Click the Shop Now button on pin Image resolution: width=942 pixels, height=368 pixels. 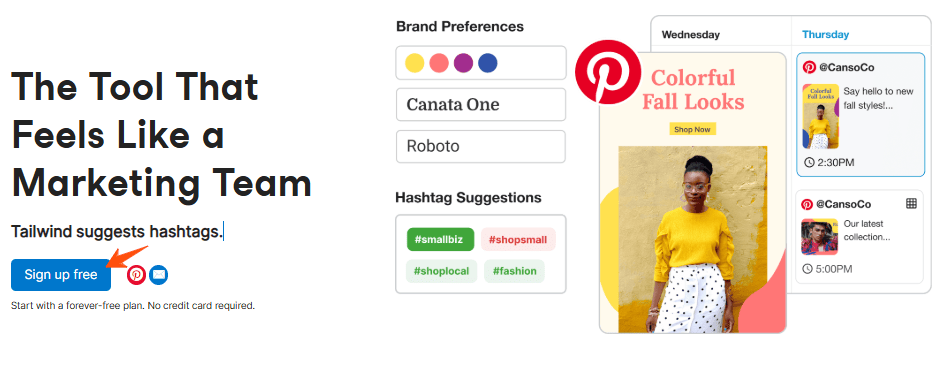coord(693,129)
